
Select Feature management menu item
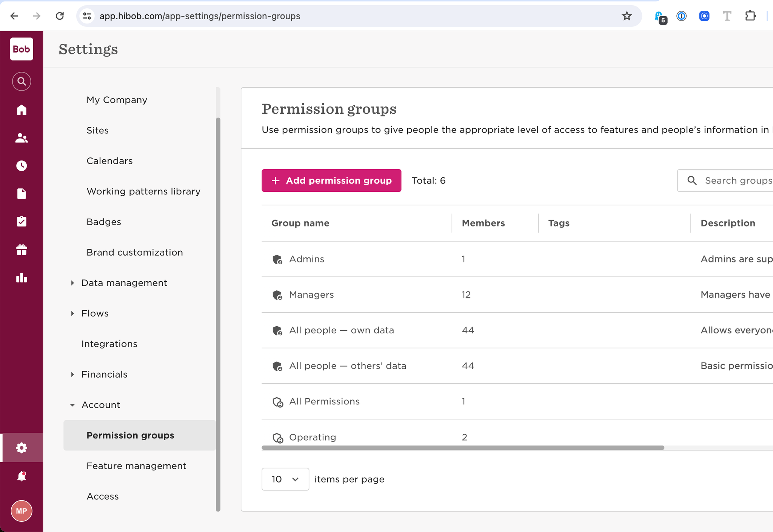136,466
